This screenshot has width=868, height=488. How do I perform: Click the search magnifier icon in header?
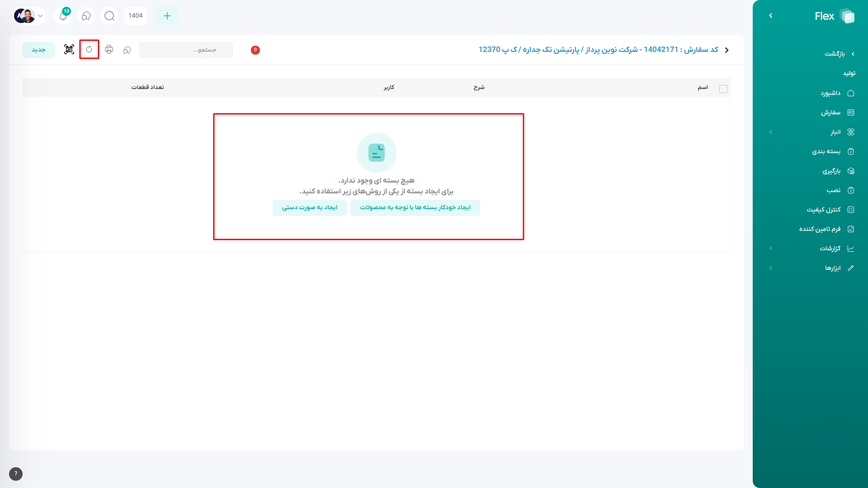109,16
